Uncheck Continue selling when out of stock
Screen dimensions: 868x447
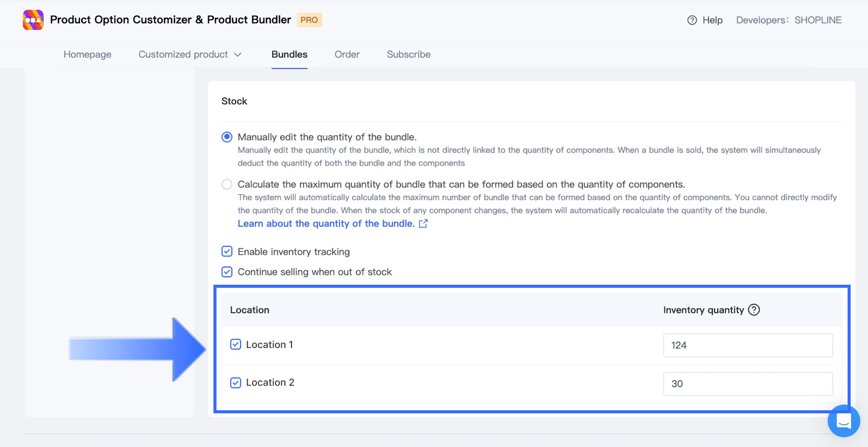point(227,272)
